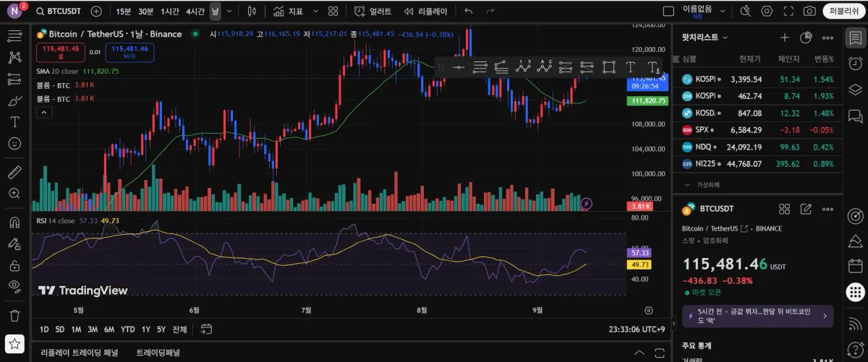Toggle hide all drawings eye icon
The height and width of the screenshot is (362, 868).
coord(14,286)
